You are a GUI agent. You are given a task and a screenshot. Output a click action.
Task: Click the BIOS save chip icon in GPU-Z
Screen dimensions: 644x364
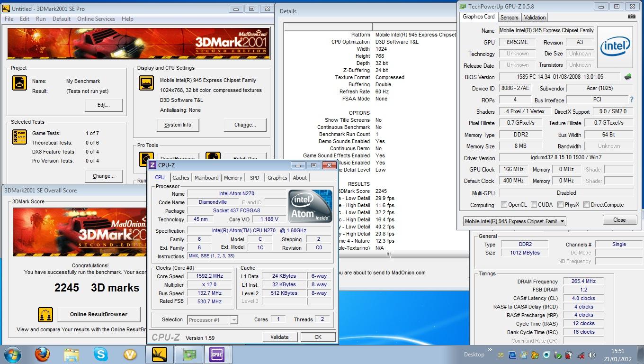[x=628, y=76]
